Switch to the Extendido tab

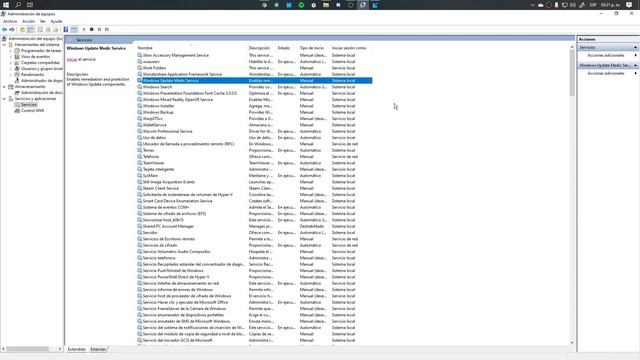(77, 349)
